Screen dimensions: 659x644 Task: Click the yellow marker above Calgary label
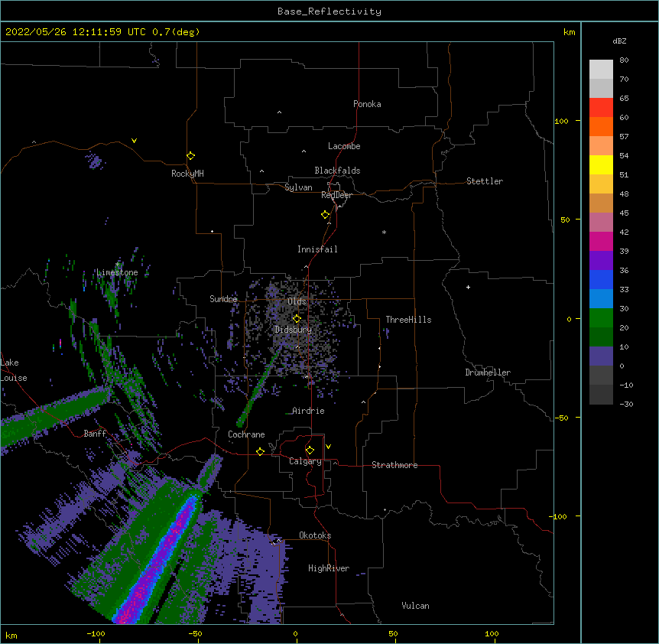(310, 450)
